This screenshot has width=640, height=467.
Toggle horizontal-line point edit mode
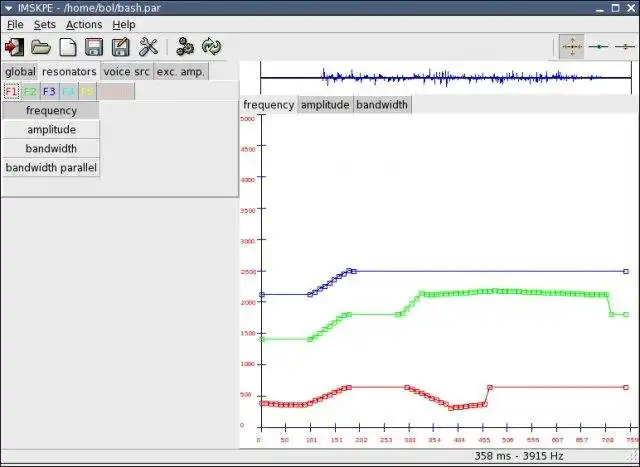[x=598, y=47]
